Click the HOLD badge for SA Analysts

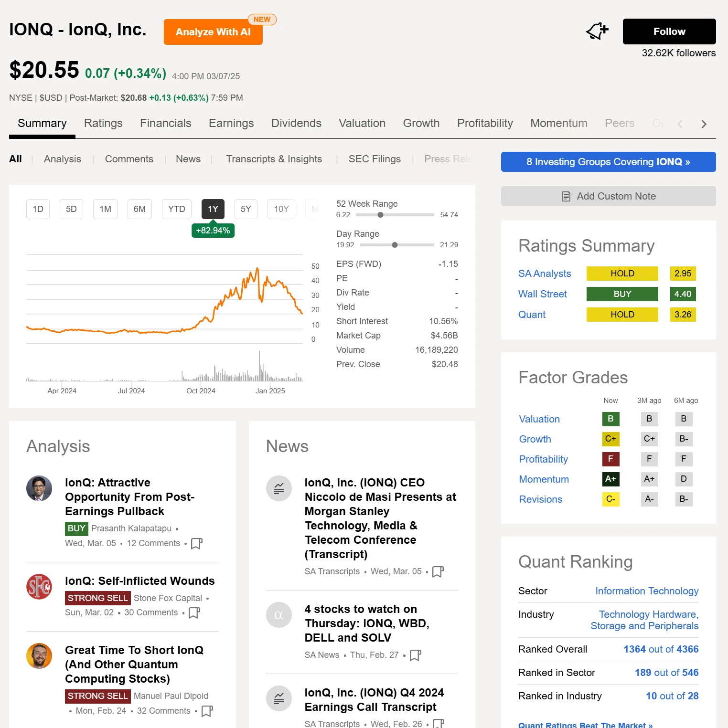point(622,274)
